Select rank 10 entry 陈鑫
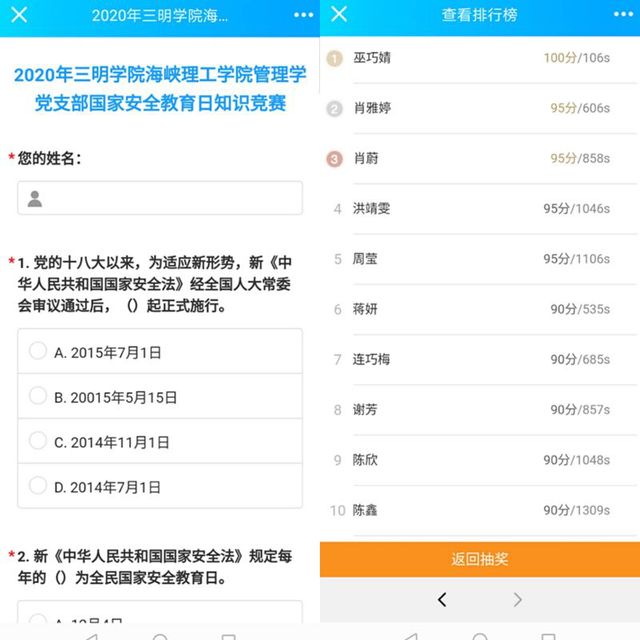Viewport: 640px width, 640px height. (480, 510)
